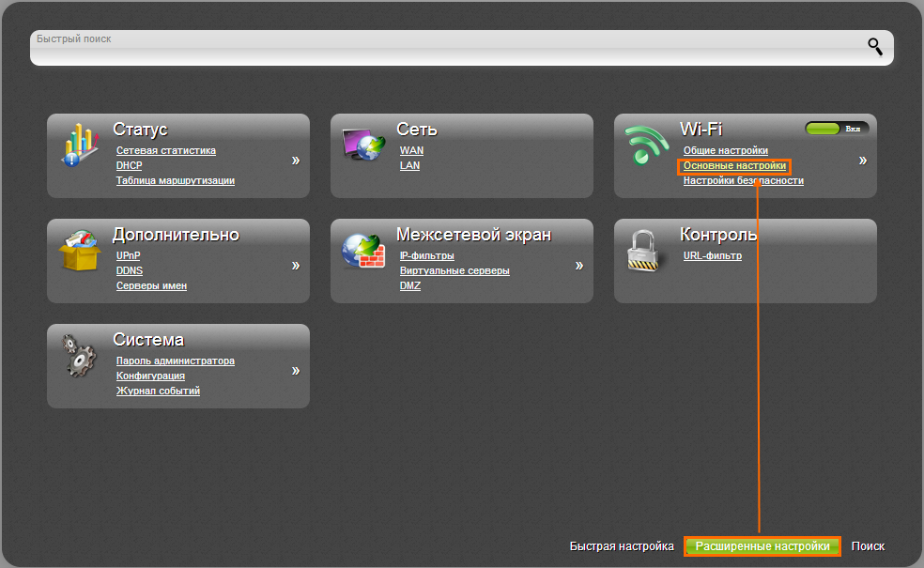Image resolution: width=924 pixels, height=568 pixels.
Task: Toggle the Wi-Fi on/off switch
Action: 837,129
